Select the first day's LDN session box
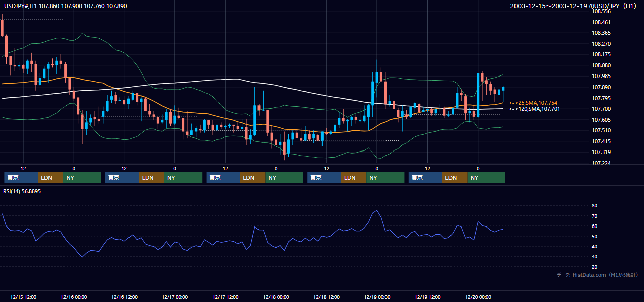This screenshot has height=302, width=644. [51, 178]
